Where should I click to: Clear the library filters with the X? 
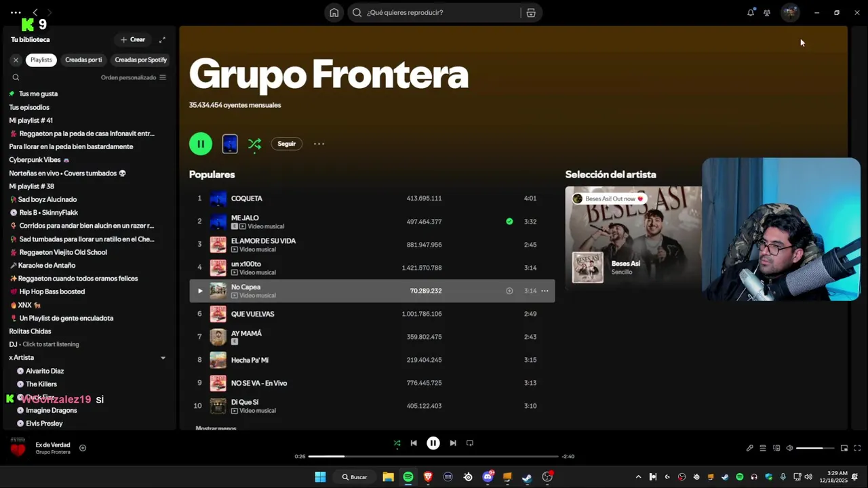click(x=16, y=60)
